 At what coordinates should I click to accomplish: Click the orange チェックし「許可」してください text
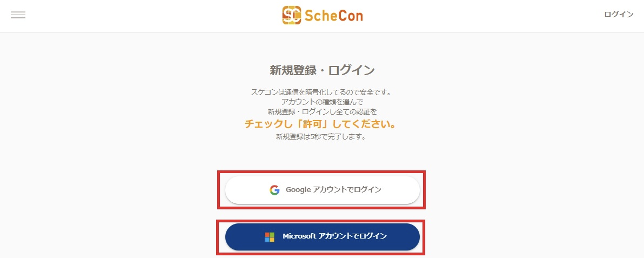click(x=321, y=124)
